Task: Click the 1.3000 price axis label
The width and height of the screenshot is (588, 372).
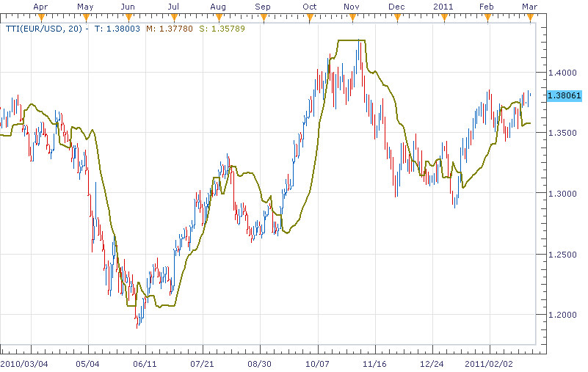Action: [562, 194]
